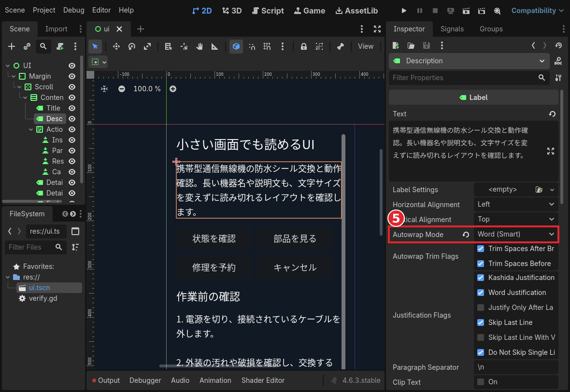
Task: Select the Ruler Mode tool
Action: tap(215, 46)
